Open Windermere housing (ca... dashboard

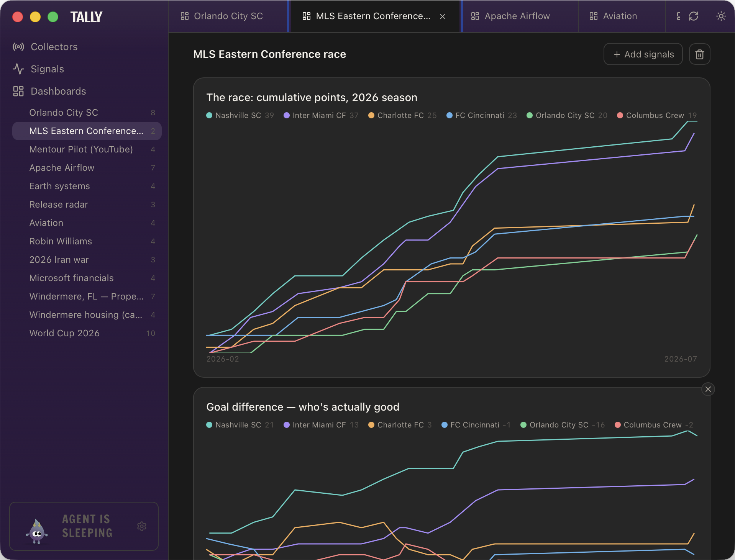coord(87,315)
